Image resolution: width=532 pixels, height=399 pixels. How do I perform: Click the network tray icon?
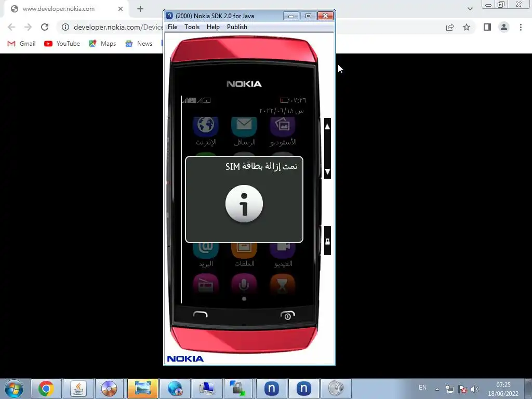449,389
